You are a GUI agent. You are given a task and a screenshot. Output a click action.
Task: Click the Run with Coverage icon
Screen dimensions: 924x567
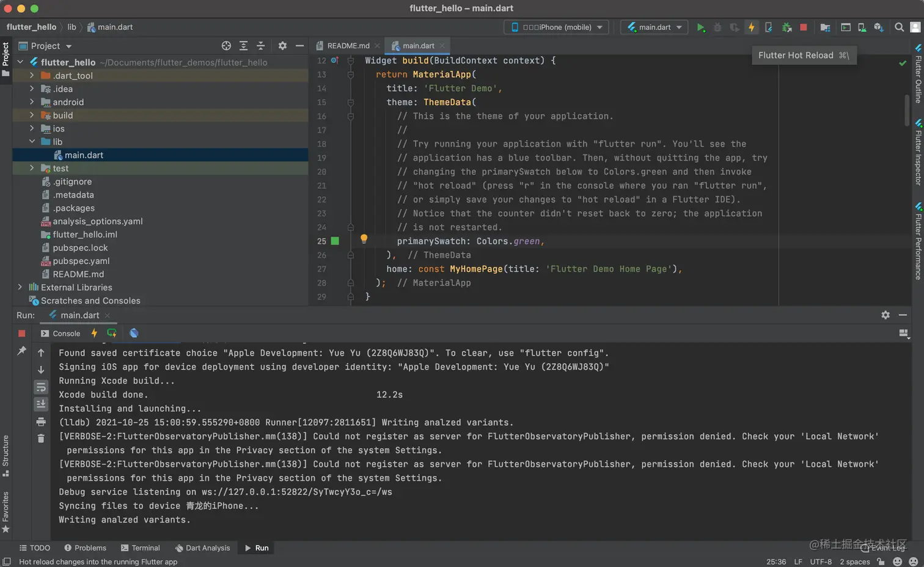coord(735,27)
